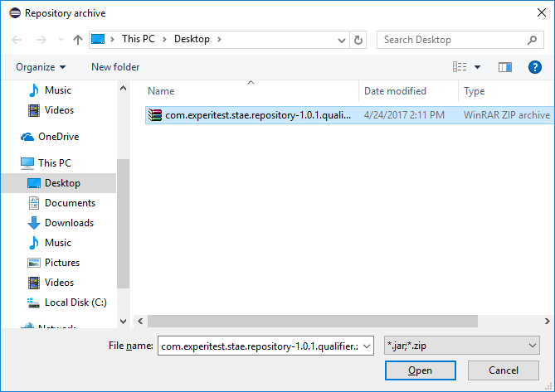The image size is (555, 392).
Task: Go up one folder level
Action: tap(77, 40)
